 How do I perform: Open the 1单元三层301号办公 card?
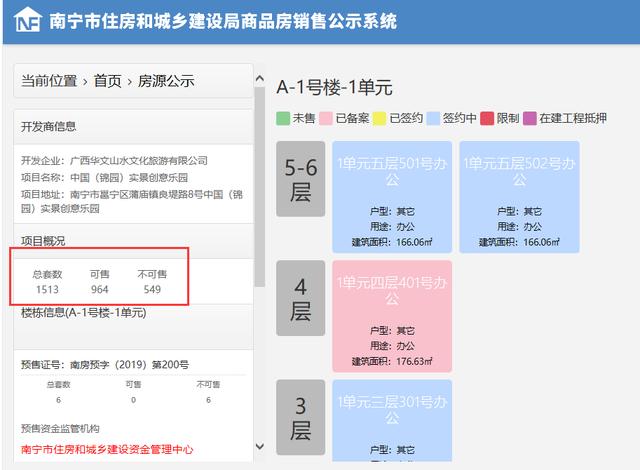pos(392,422)
